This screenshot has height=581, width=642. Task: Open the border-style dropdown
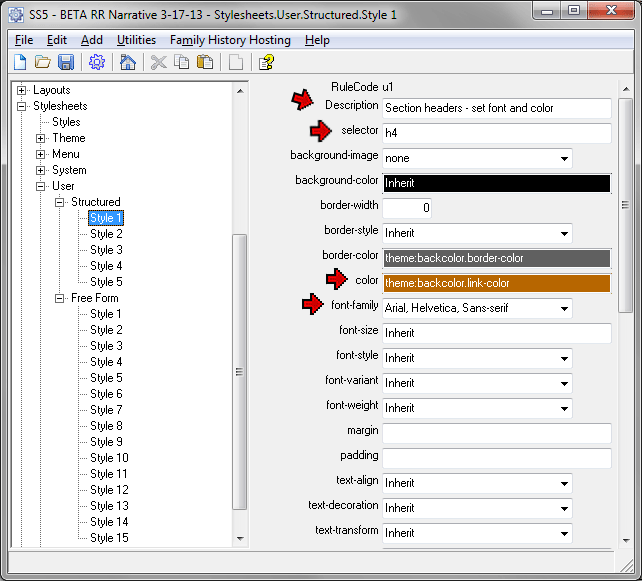564,234
